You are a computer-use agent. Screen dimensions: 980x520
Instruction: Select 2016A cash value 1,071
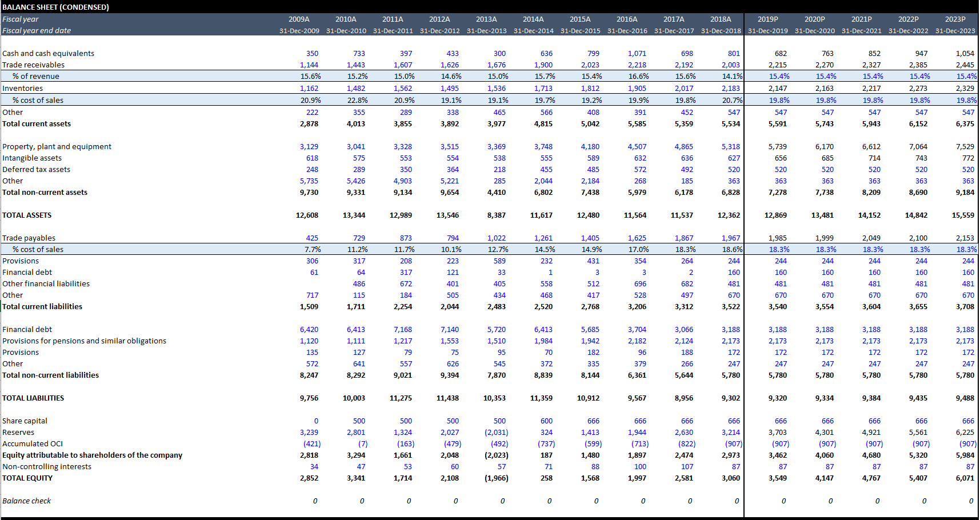pos(637,54)
